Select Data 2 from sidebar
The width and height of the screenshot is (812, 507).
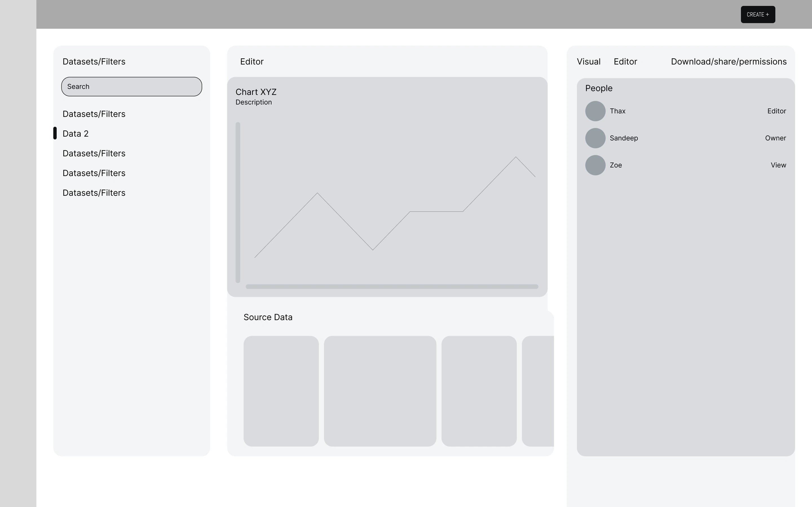click(75, 133)
